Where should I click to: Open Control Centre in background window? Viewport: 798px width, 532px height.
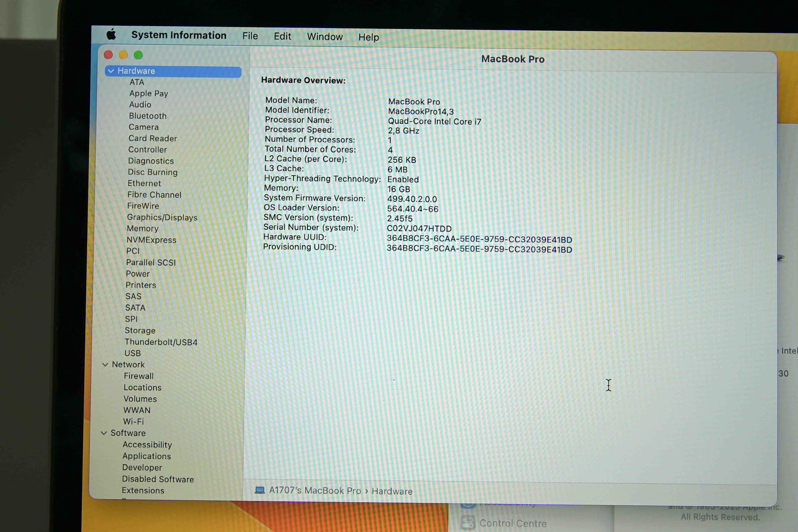point(513,523)
